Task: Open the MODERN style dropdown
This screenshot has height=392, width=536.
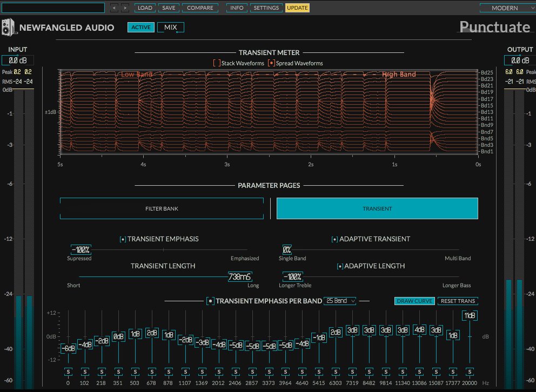Action: pos(507,8)
